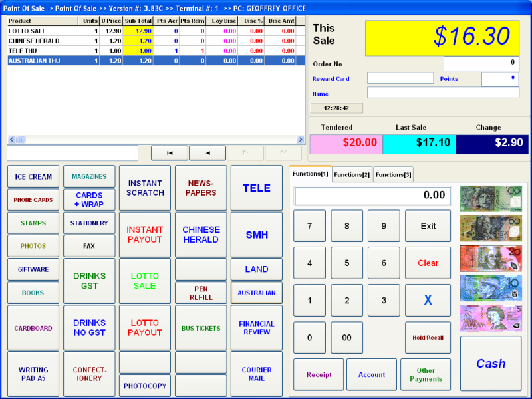The width and height of the screenshot is (532, 399).
Task: Click the previous record arrow below sale list
Action: click(x=207, y=152)
